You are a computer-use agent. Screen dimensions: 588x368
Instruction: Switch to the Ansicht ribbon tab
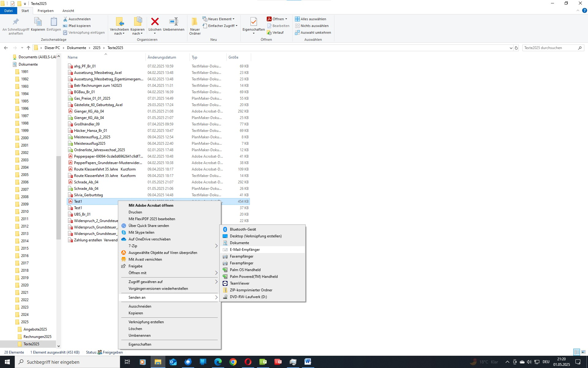tap(68, 11)
